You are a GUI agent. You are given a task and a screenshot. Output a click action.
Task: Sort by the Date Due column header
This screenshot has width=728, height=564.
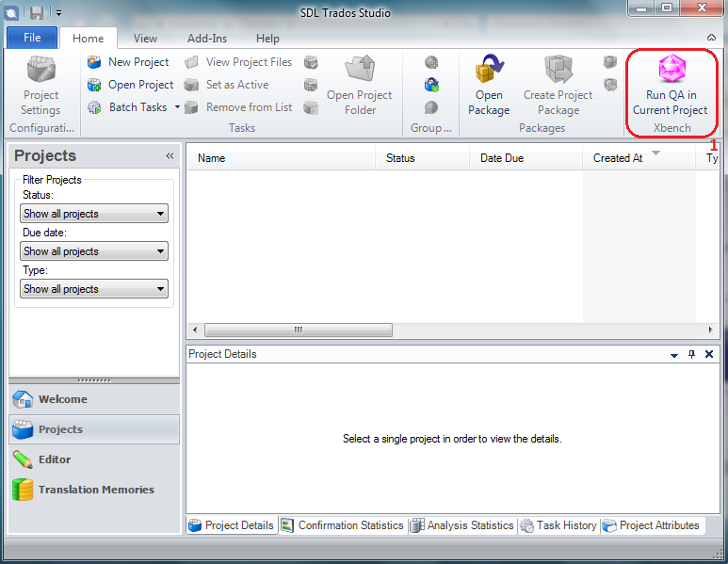point(526,158)
